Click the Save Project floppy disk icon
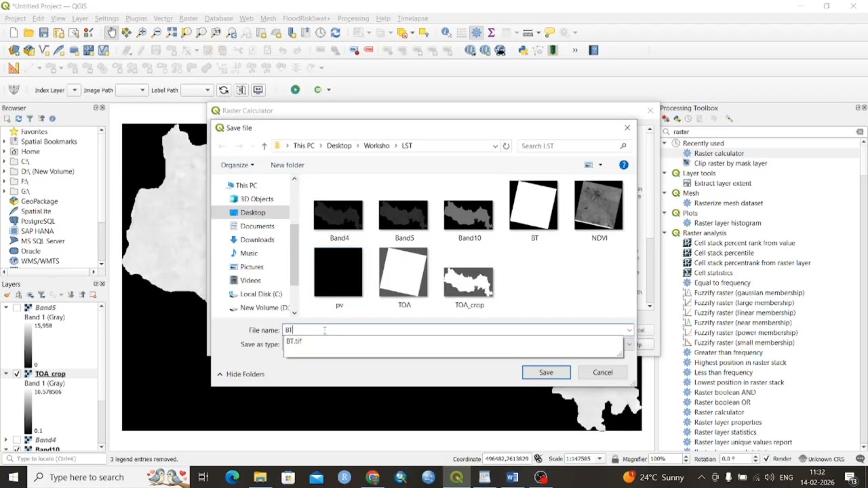 click(x=43, y=33)
